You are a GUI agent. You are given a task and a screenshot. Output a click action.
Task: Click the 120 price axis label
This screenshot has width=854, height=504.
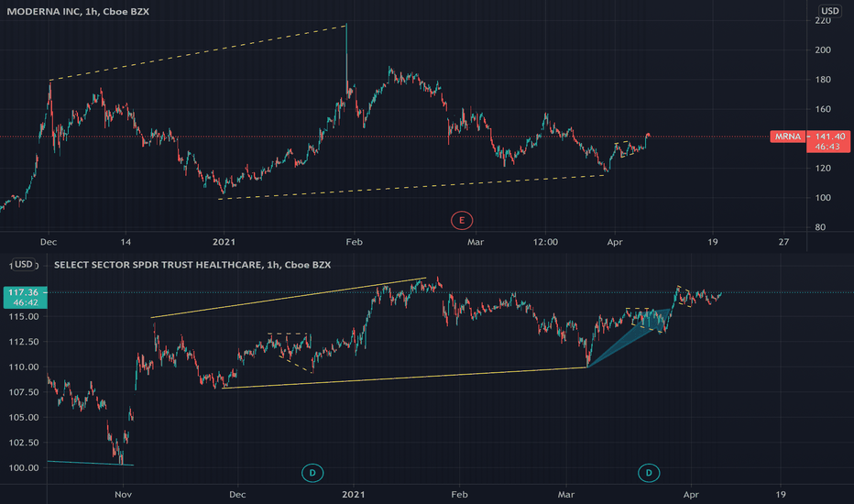pyautogui.click(x=823, y=169)
